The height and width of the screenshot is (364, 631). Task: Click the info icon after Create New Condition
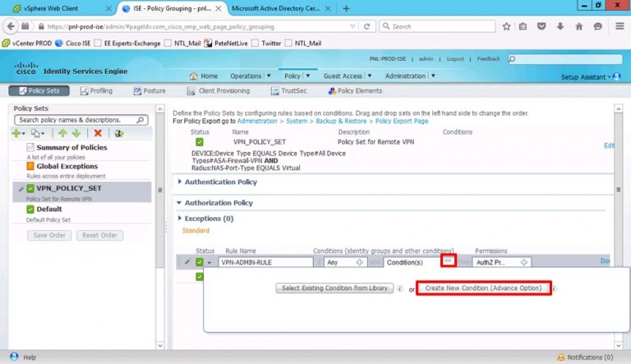554,288
